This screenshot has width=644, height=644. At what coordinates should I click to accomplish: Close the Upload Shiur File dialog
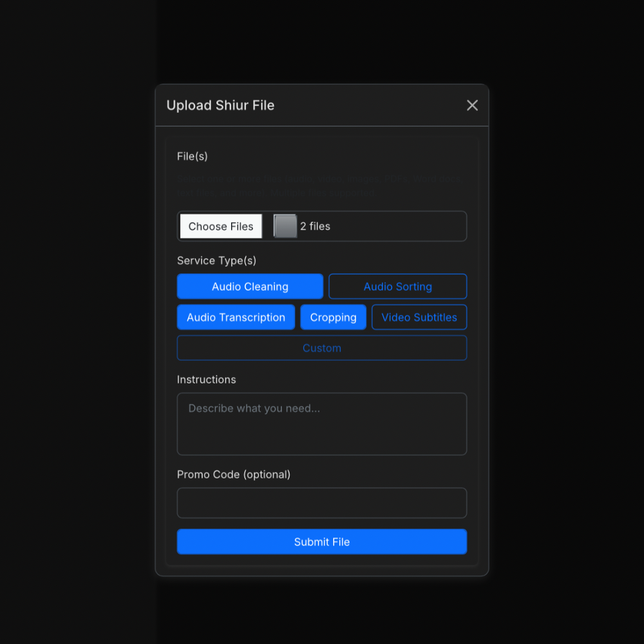472,105
